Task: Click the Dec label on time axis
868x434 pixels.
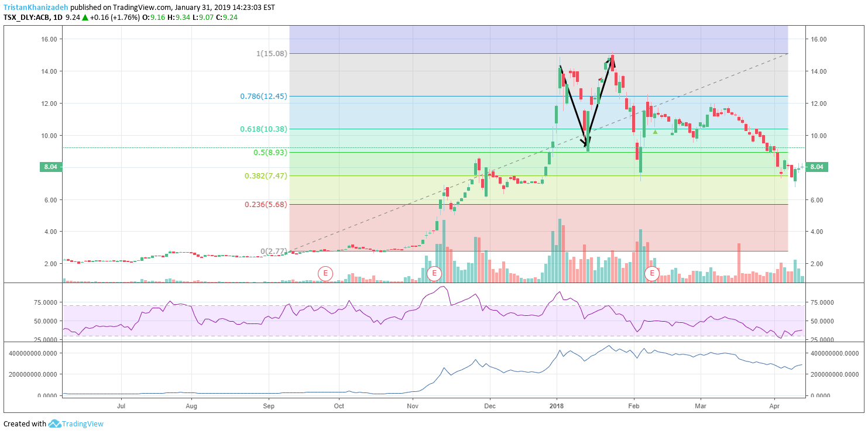Action: point(490,405)
